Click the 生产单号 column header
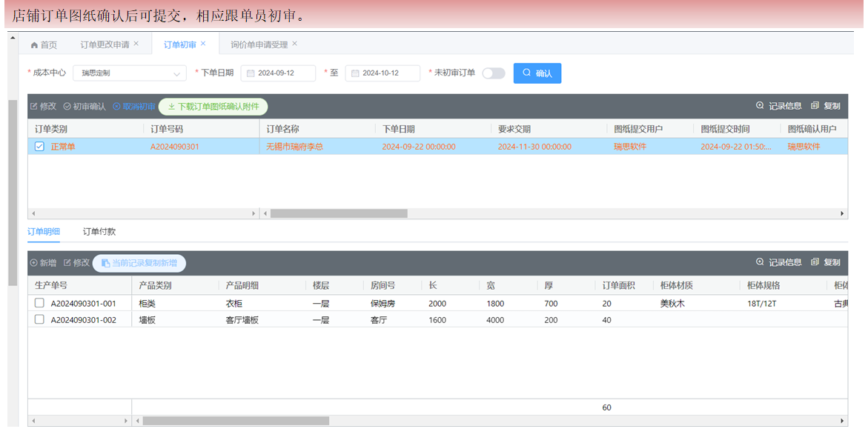This screenshot has height=446, width=868. click(x=51, y=285)
